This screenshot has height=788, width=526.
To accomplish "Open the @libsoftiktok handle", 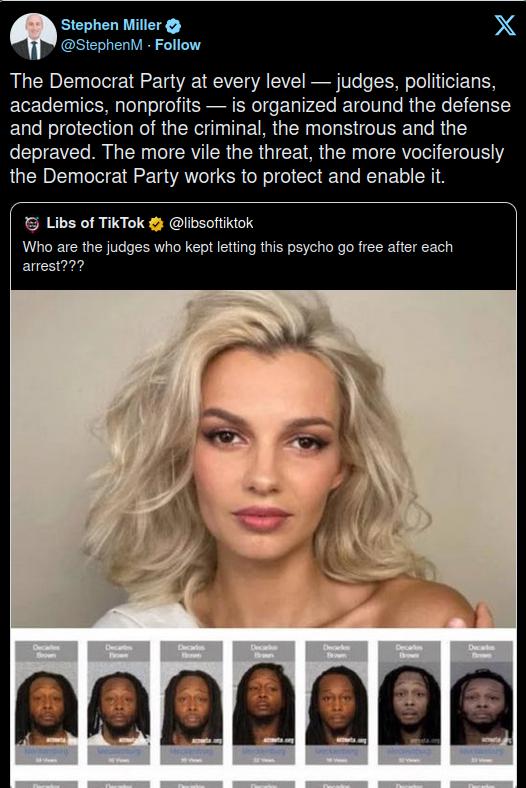I will (x=212, y=223).
